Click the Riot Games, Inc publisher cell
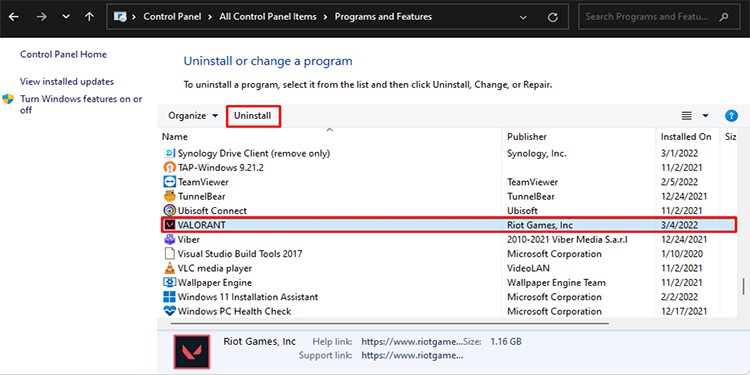 point(540,225)
